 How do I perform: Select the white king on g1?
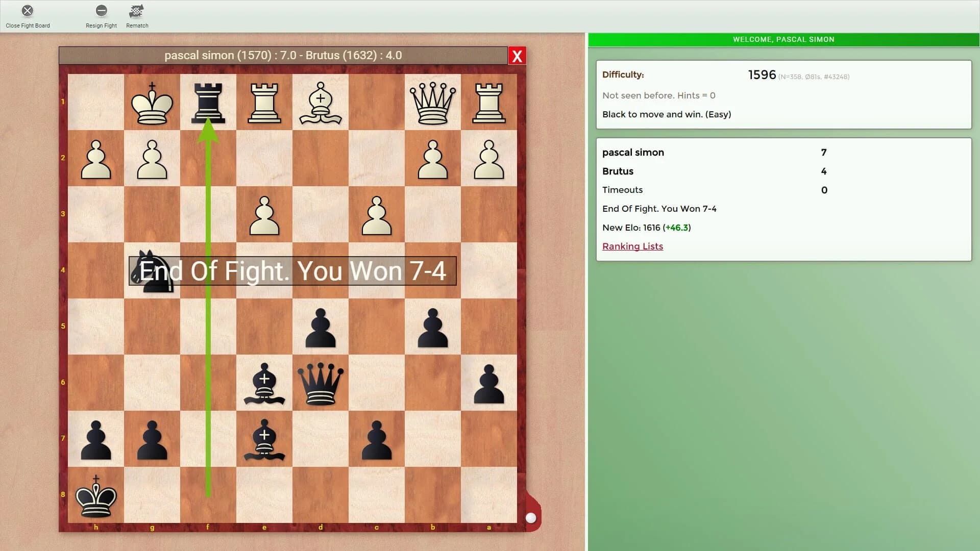point(152,102)
